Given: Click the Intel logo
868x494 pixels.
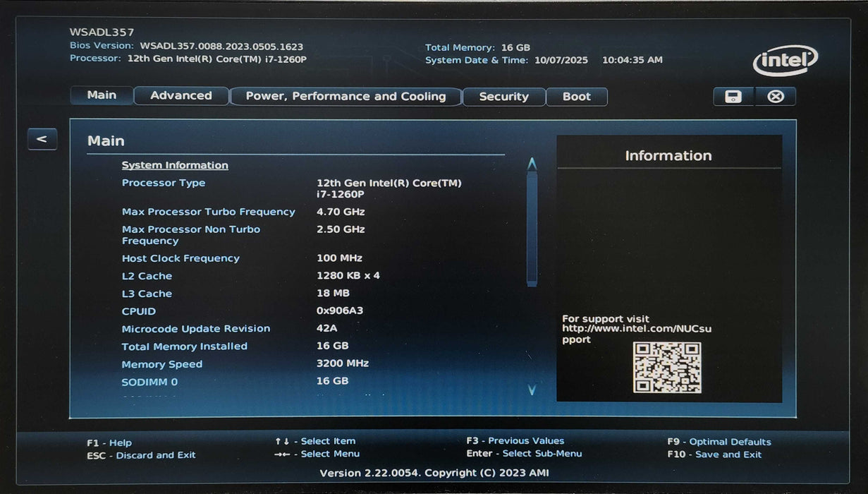Looking at the screenshot, I should tap(785, 61).
